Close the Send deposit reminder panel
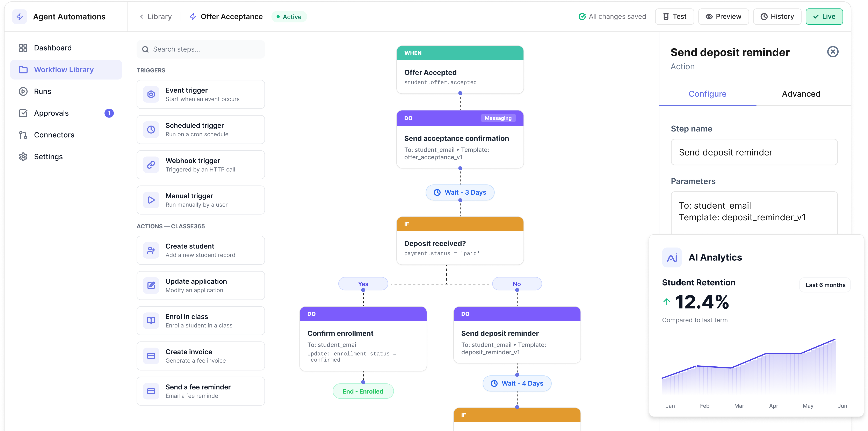 pyautogui.click(x=833, y=52)
